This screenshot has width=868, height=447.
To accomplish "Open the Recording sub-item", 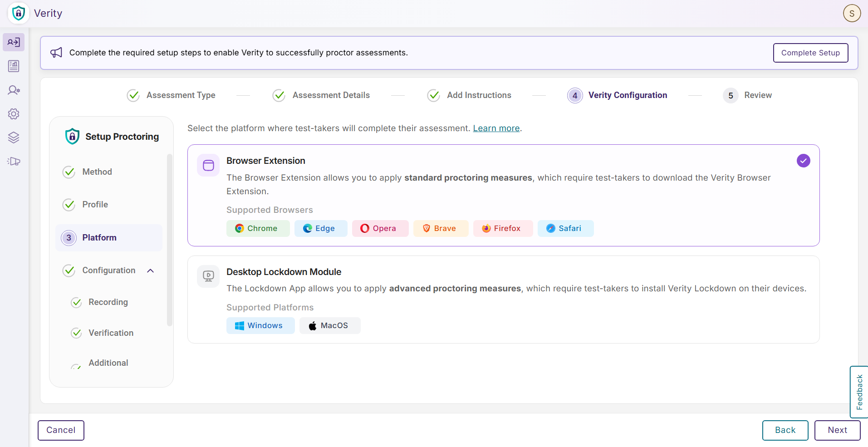I will pos(108,302).
